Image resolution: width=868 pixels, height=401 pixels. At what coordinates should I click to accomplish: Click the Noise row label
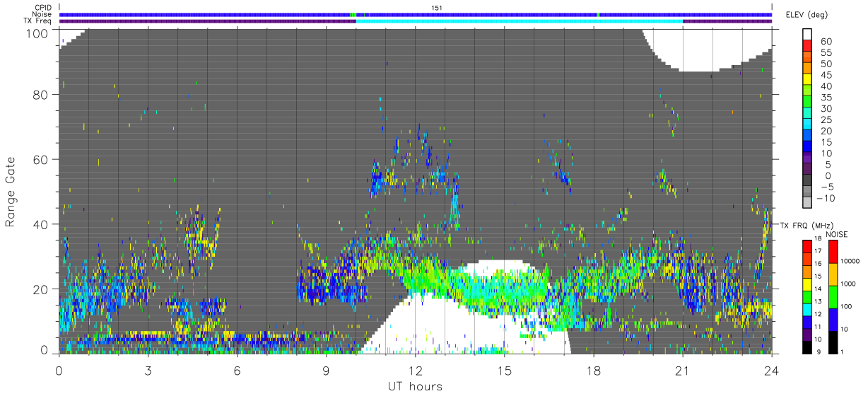point(42,14)
